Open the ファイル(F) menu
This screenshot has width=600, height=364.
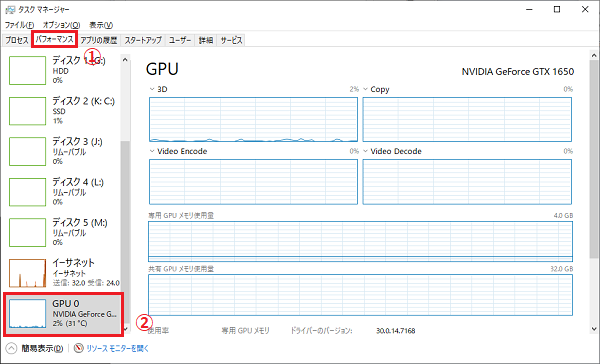click(19, 25)
